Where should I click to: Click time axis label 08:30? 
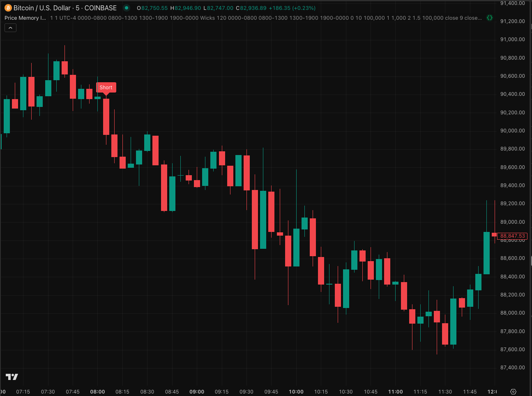[147, 391]
